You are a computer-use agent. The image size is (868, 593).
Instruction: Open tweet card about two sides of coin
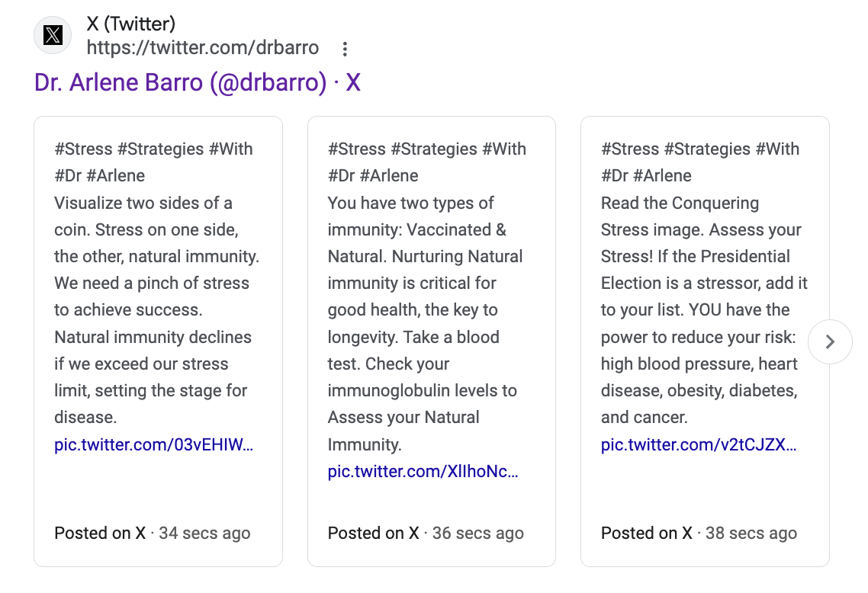point(159,341)
